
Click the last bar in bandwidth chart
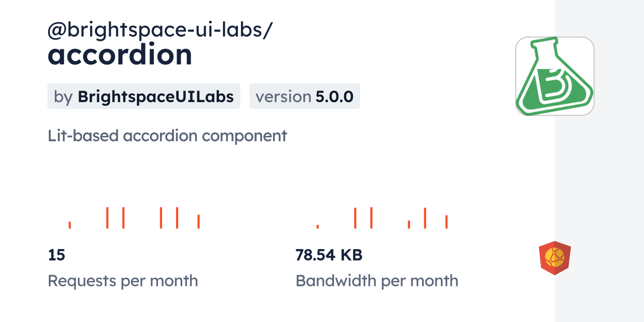pyautogui.click(x=446, y=221)
